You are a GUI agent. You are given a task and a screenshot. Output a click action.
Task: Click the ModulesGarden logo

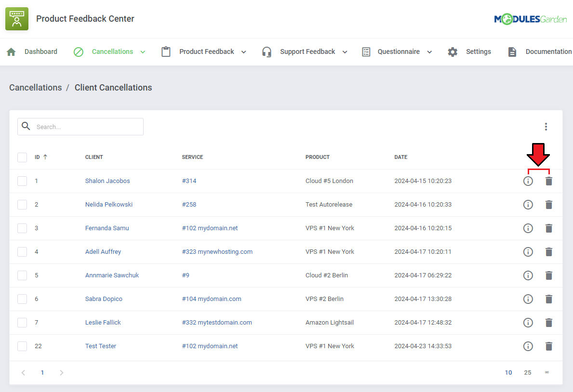point(530,19)
